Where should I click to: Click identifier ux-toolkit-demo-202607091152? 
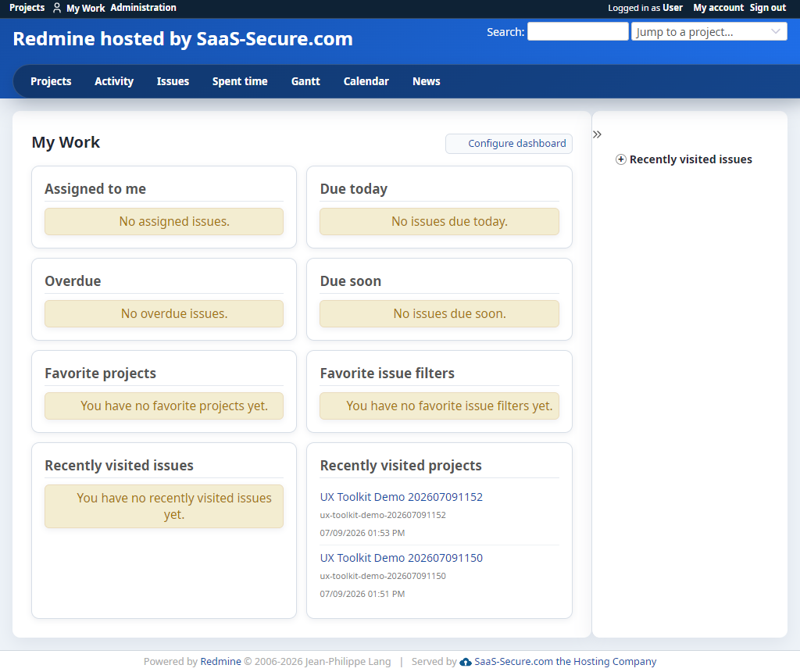point(383,516)
